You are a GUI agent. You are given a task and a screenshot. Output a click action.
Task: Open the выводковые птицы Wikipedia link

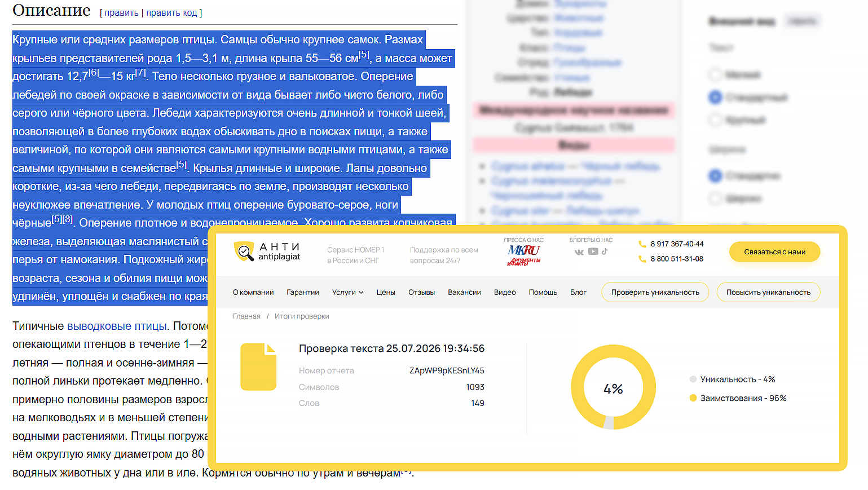pos(117,326)
